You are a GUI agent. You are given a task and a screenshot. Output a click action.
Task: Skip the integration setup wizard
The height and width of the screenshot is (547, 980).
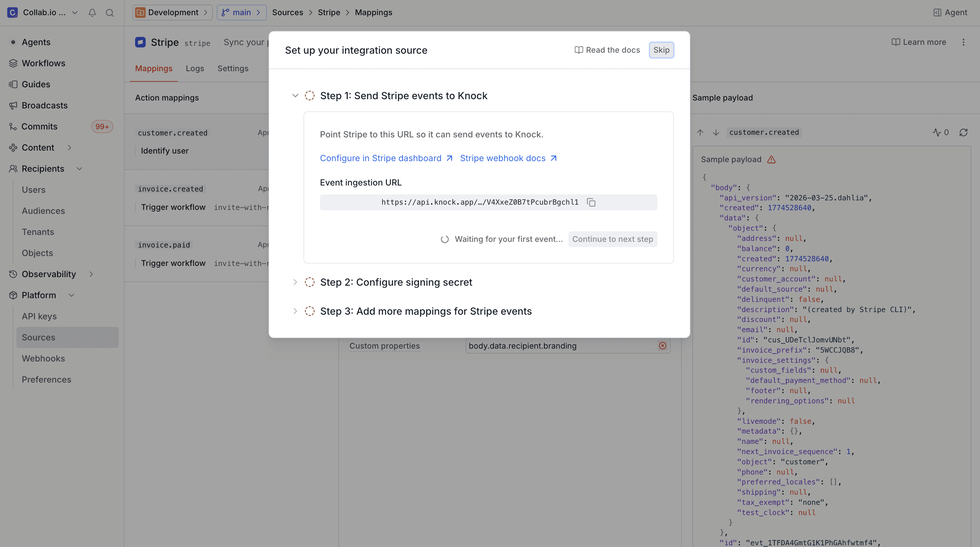click(661, 50)
